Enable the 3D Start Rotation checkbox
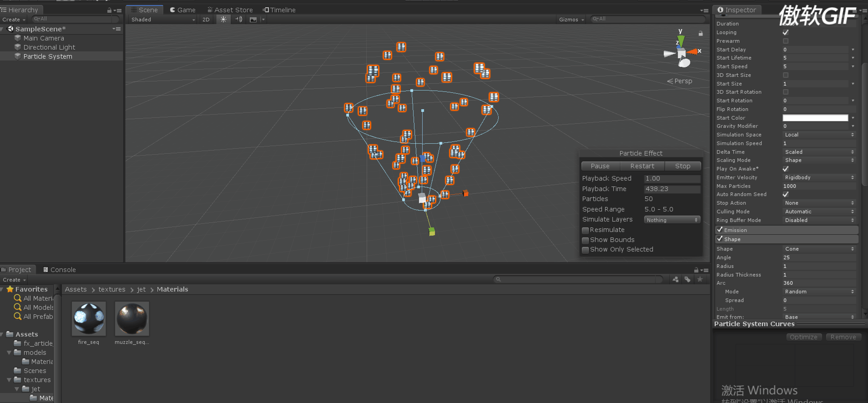 (786, 92)
